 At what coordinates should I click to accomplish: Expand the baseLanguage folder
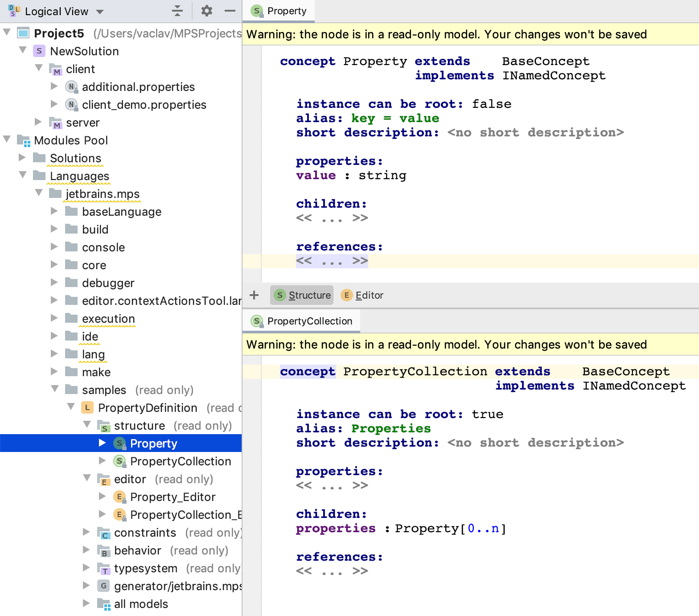tap(54, 211)
